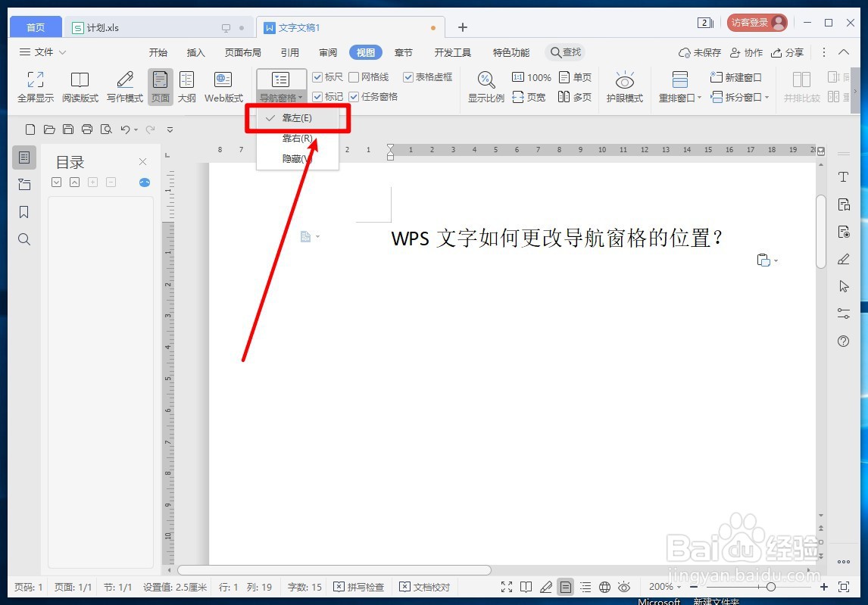The image size is (868, 605).
Task: Expand the paste options dropdown in document
Action: (776, 260)
